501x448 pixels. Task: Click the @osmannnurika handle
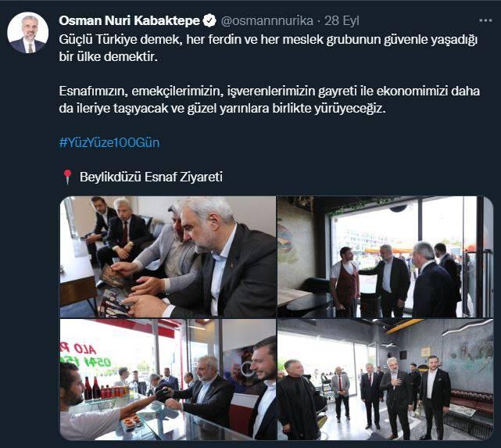point(267,21)
